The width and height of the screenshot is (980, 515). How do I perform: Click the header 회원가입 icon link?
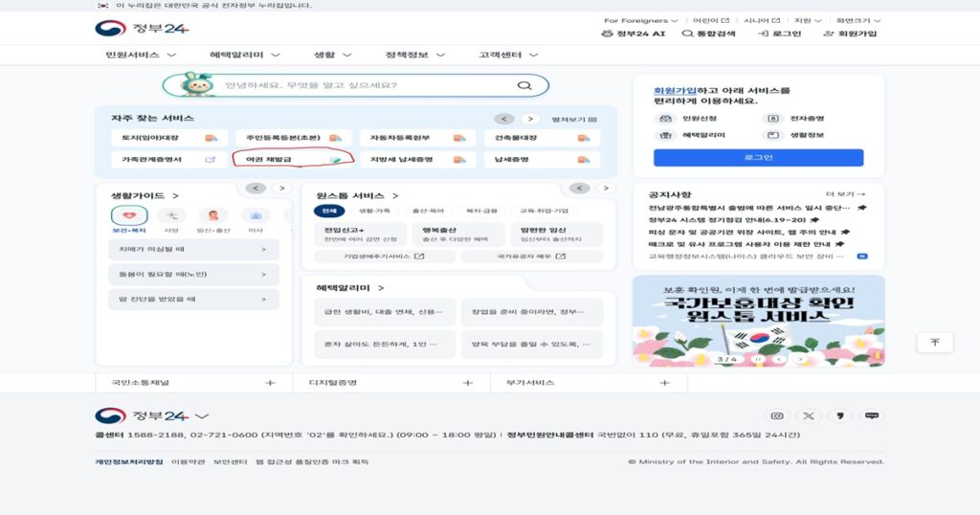click(850, 34)
